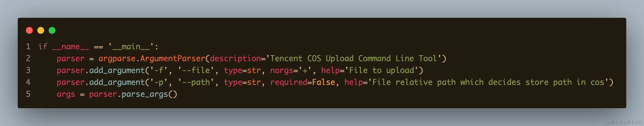
Task: Click ArgumentParser in line two
Action: (x=173, y=58)
